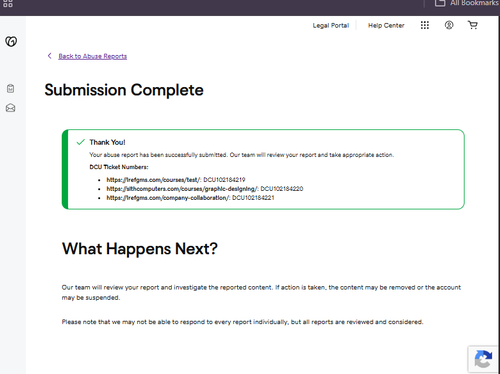Image resolution: width=500 pixels, height=374 pixels.
Task: Click the 'Our team will review your report and investigate' paragraph
Action: 261,292
